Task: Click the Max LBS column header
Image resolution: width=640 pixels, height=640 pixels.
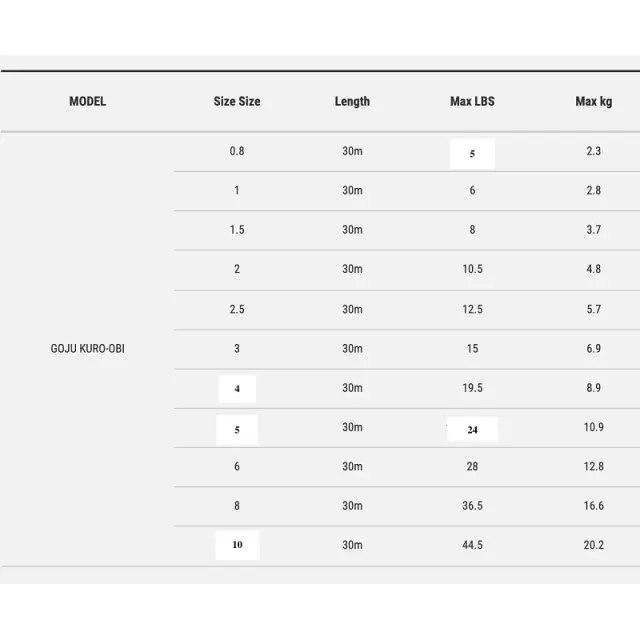Action: pyautogui.click(x=472, y=101)
